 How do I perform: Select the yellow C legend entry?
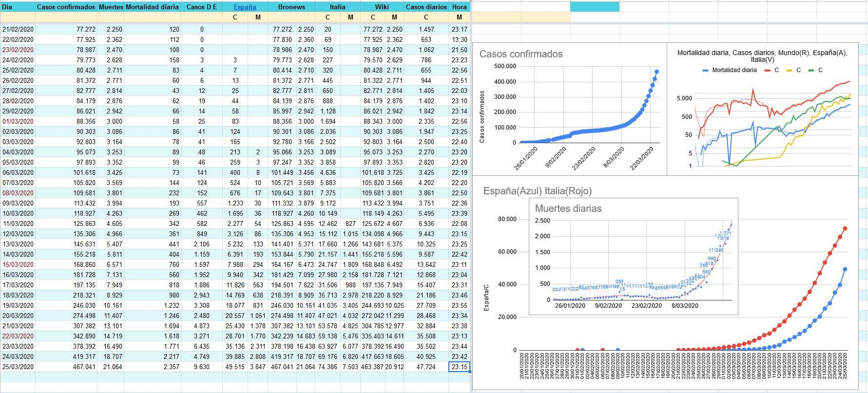pos(793,70)
